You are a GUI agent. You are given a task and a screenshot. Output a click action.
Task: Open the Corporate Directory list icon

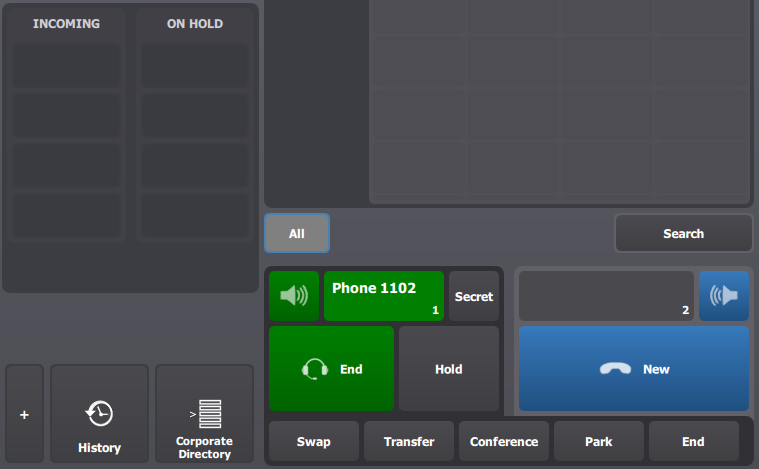click(x=204, y=413)
